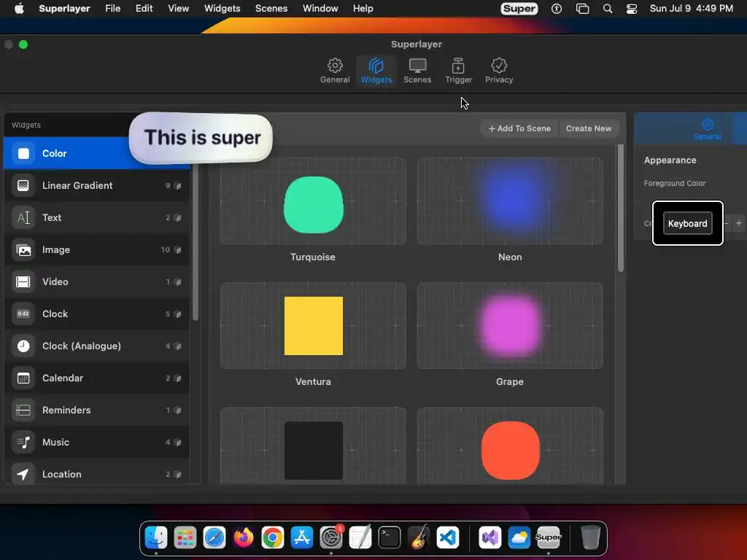Viewport: 747px width, 560px height.
Task: Switch to the Widgets toolbar tab
Action: point(376,71)
